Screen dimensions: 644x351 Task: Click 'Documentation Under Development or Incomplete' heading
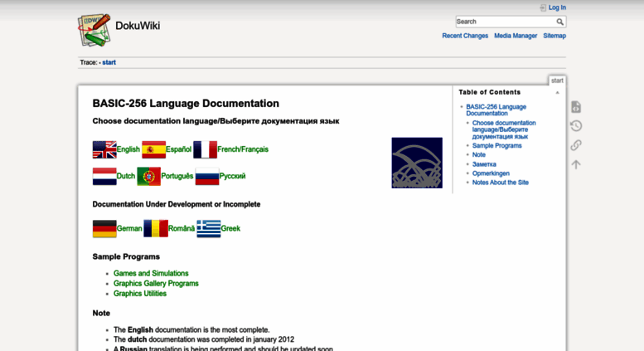point(177,204)
